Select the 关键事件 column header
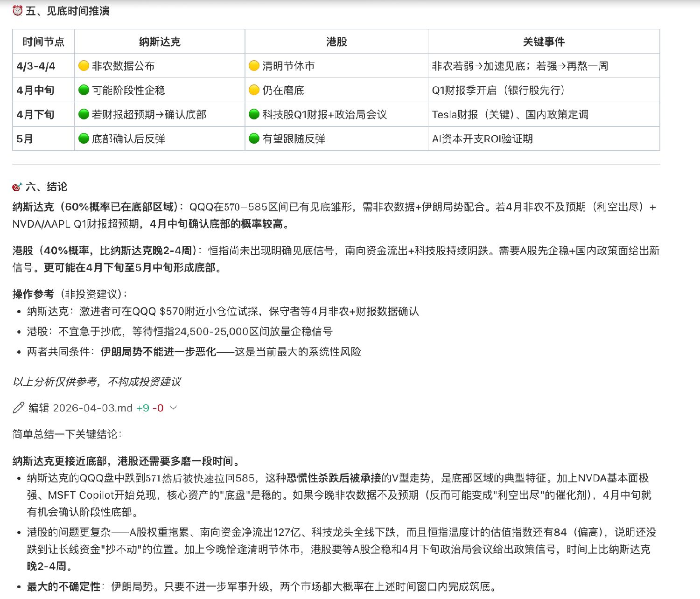This screenshot has width=700, height=599. 544,42
